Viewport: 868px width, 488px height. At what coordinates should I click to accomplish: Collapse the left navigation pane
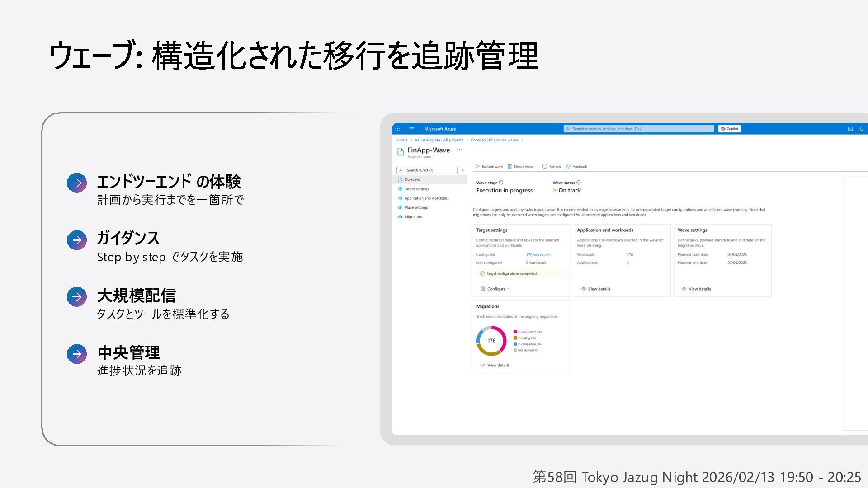point(462,170)
